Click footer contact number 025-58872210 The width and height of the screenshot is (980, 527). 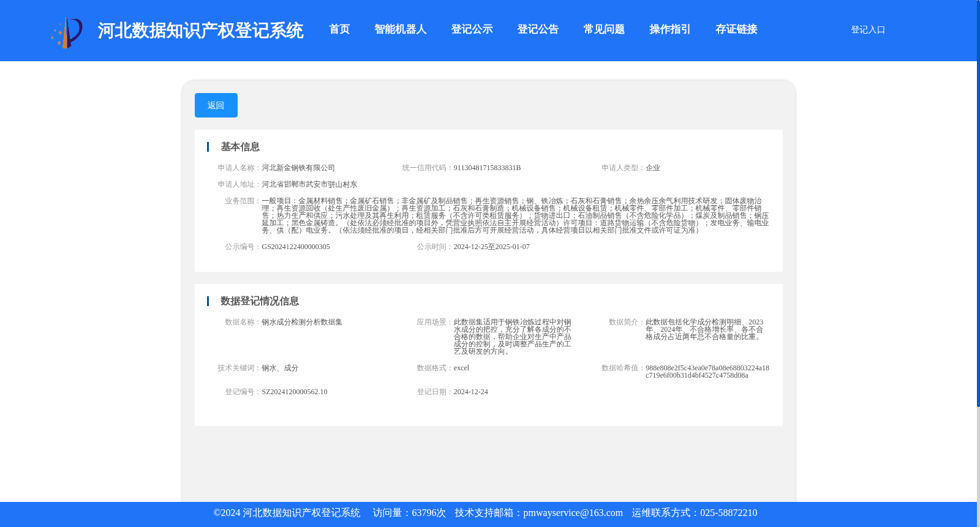point(728,513)
